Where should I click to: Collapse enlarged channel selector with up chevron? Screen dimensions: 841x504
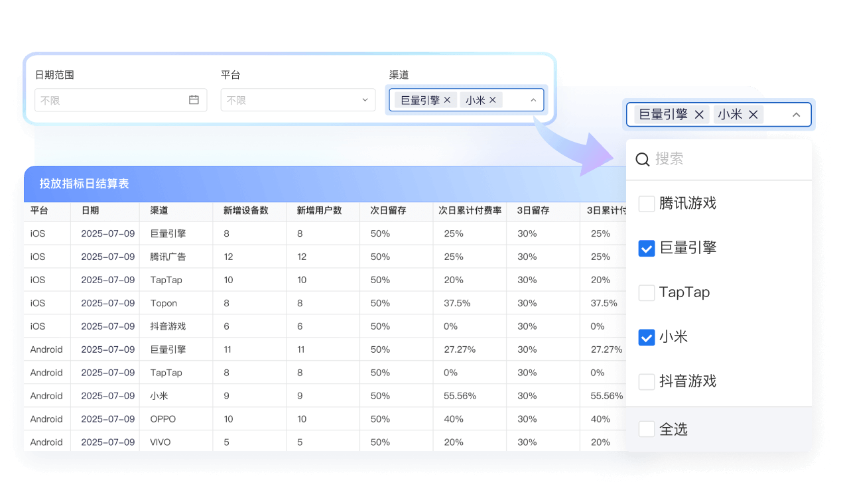tap(797, 115)
